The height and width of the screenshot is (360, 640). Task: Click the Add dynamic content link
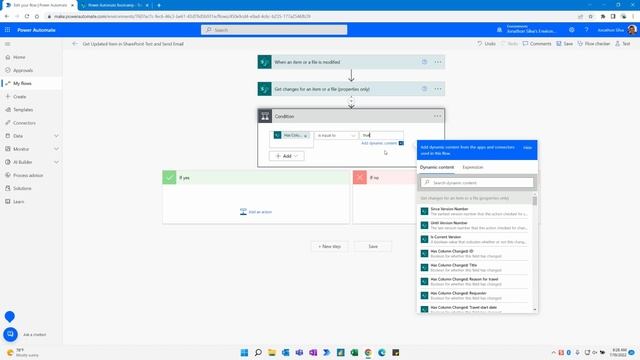(379, 143)
